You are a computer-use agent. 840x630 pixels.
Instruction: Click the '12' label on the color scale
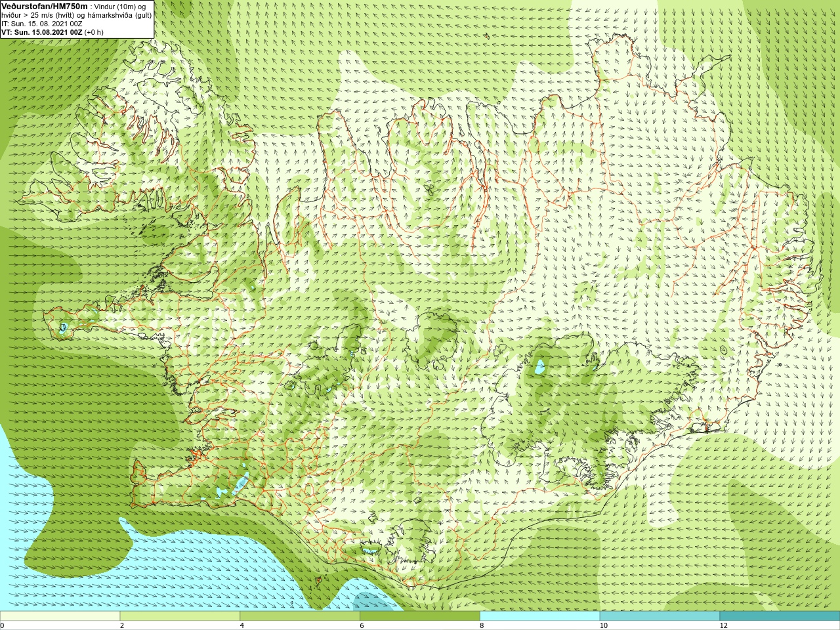723,625
